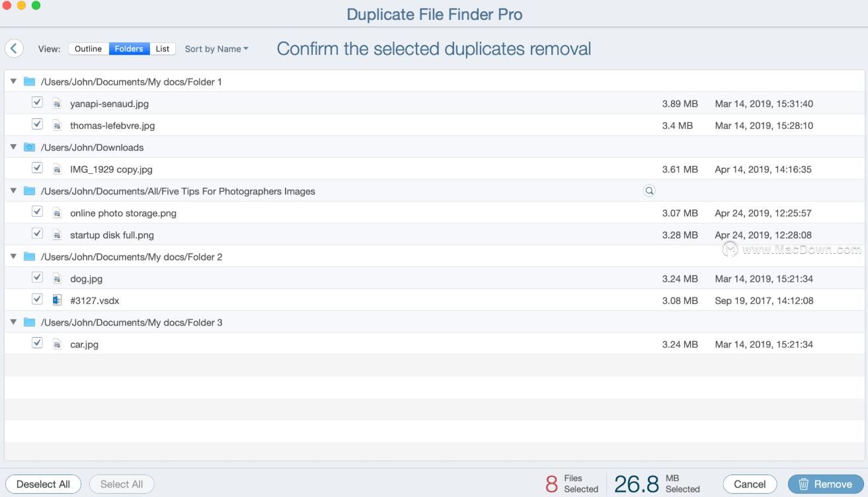
Task: Click file icon of car.jpg
Action: point(58,344)
